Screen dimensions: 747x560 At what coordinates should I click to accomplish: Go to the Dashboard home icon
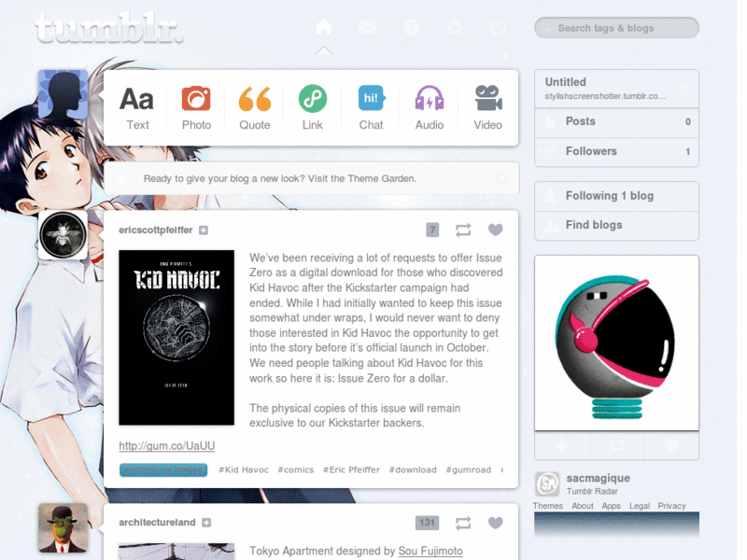pyautogui.click(x=323, y=27)
